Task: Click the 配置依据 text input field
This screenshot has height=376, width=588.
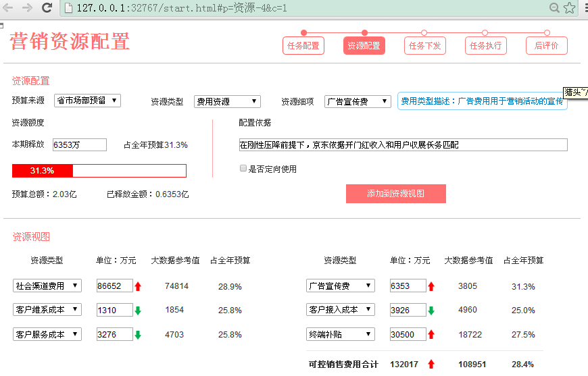Action: click(403, 144)
